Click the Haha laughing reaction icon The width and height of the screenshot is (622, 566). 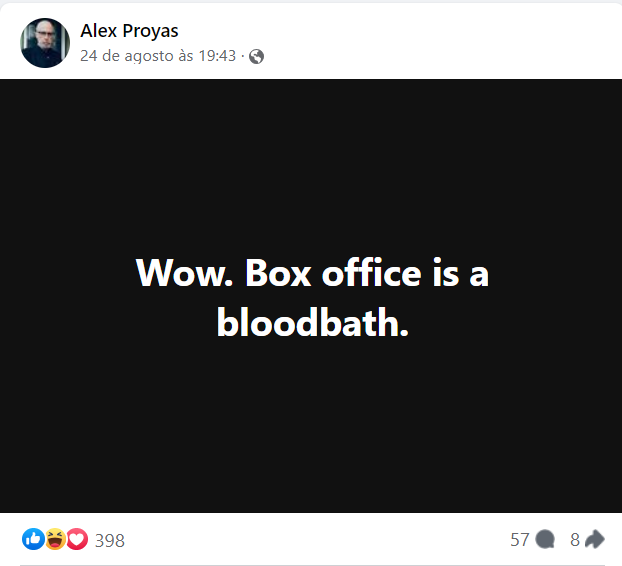55,540
